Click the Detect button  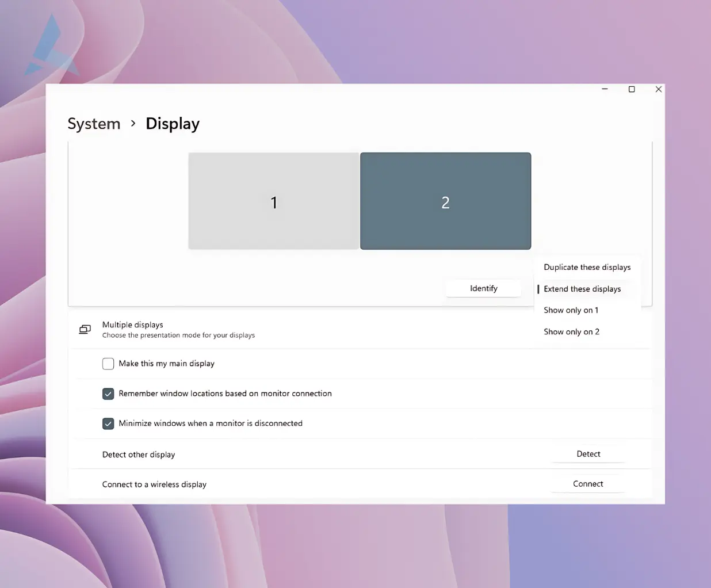tap(588, 454)
